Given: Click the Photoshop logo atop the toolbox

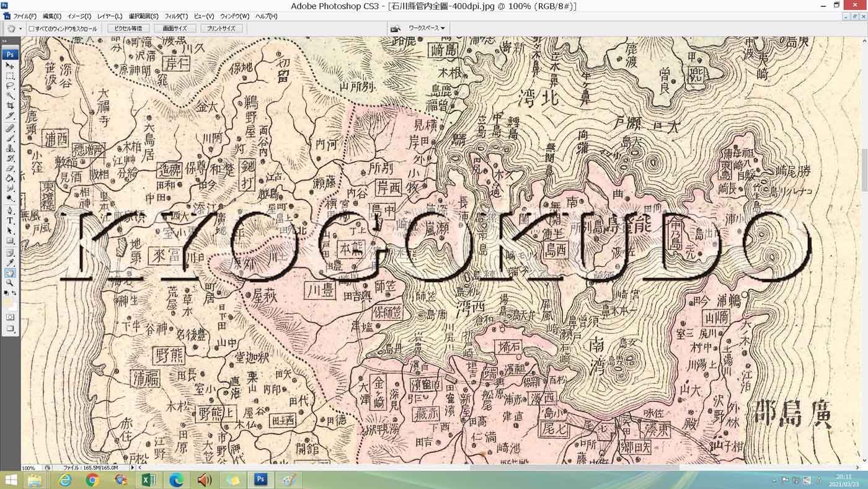Looking at the screenshot, I should tap(10, 54).
